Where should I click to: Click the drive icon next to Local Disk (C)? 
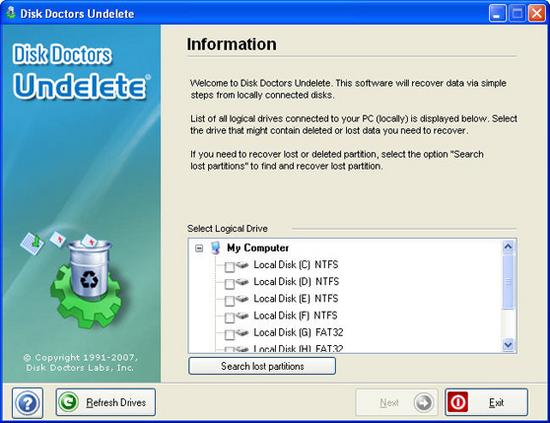(242, 265)
